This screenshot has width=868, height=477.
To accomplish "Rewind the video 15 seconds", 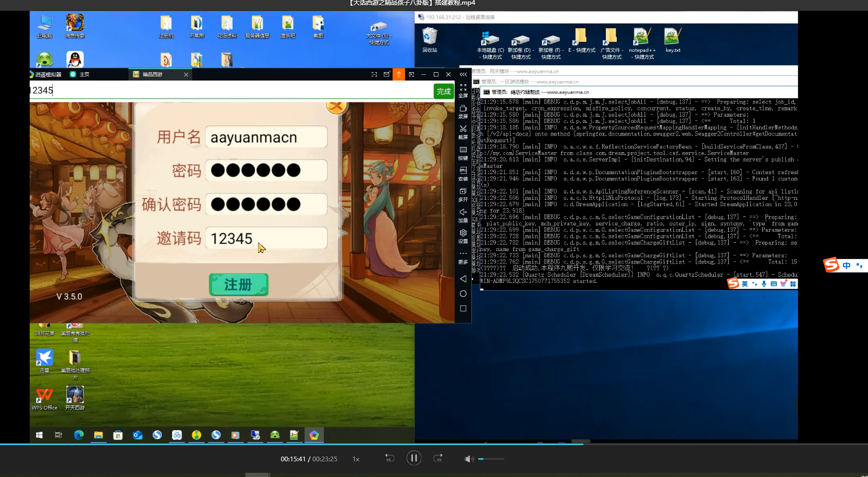I will pos(389,459).
